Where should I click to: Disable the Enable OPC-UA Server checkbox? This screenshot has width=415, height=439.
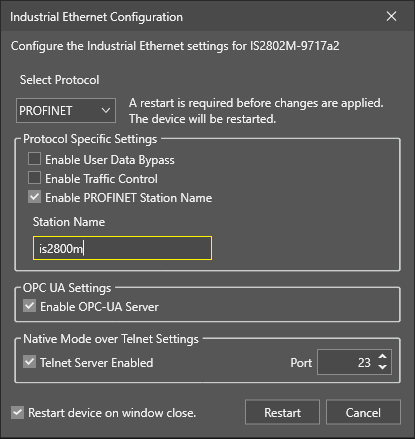(29, 306)
